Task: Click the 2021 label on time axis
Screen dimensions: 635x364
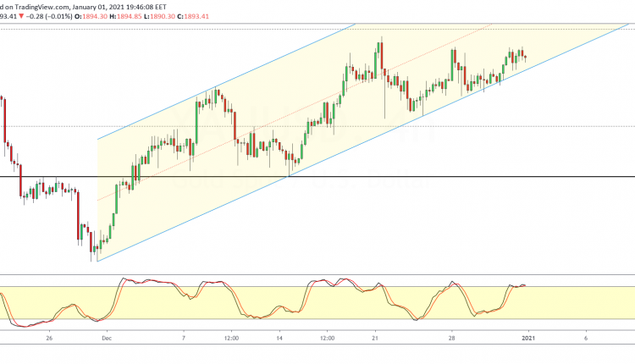Action: (528, 338)
